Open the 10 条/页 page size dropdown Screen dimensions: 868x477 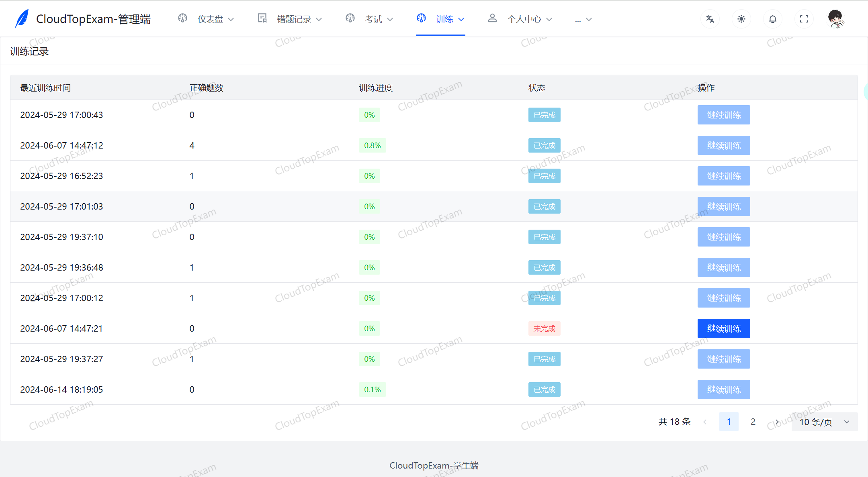pos(824,422)
